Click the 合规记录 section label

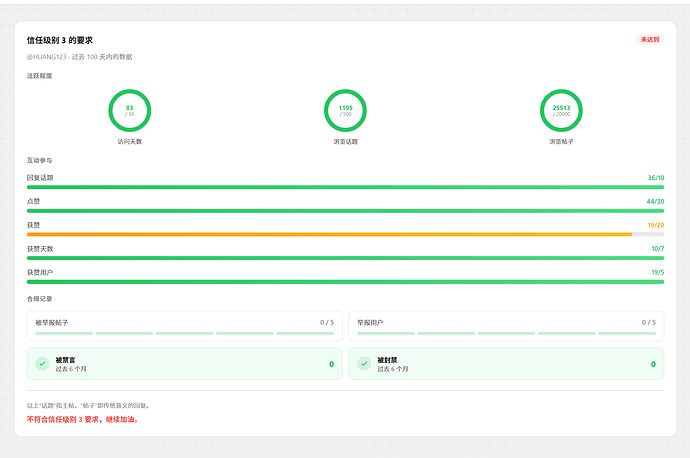pos(40,299)
